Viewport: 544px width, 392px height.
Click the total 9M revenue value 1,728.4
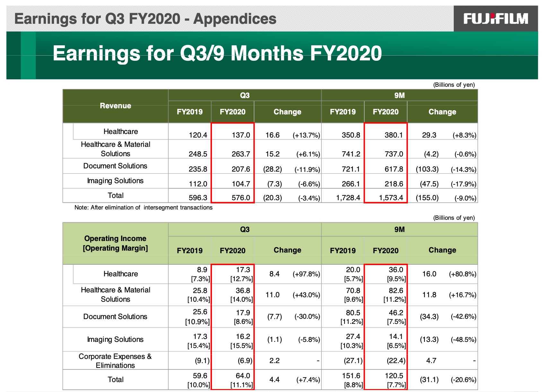[348, 198]
